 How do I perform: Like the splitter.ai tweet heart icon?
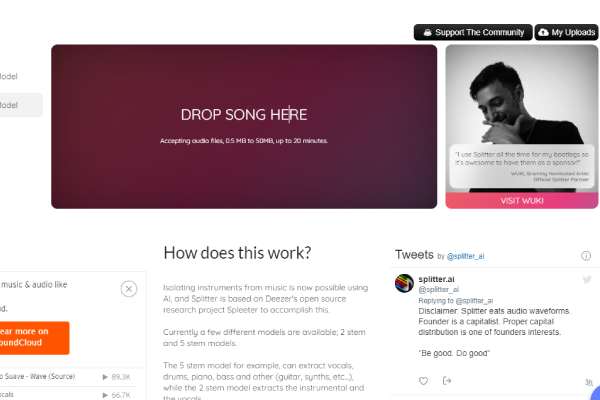(423, 381)
